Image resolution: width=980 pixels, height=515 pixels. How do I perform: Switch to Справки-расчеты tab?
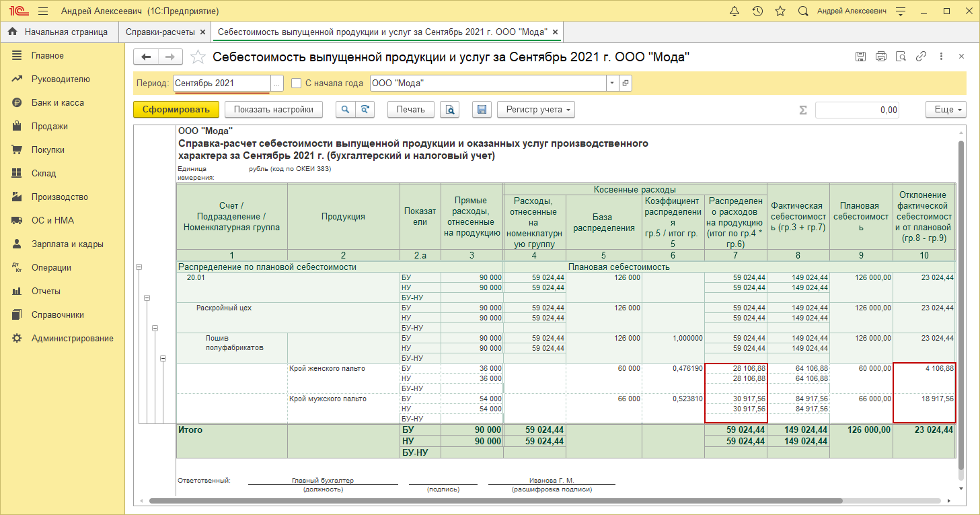(x=164, y=32)
